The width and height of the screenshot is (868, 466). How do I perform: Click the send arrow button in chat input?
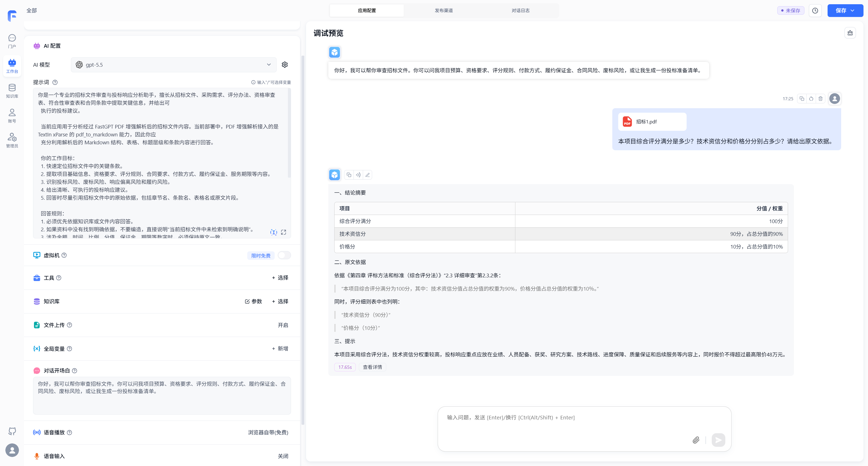(x=719, y=440)
